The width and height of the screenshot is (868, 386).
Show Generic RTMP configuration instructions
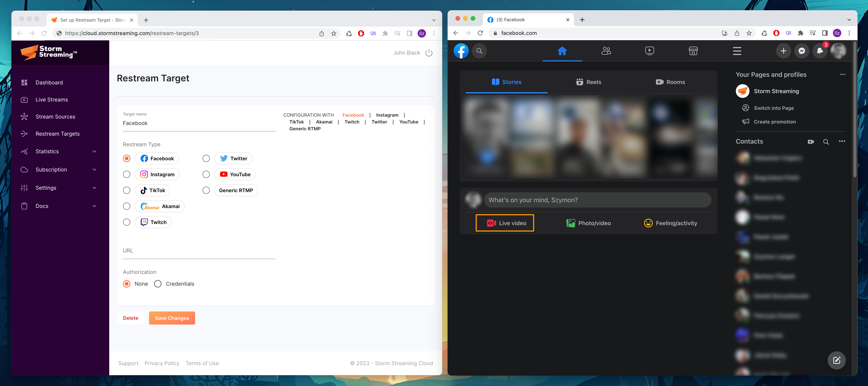tap(305, 129)
